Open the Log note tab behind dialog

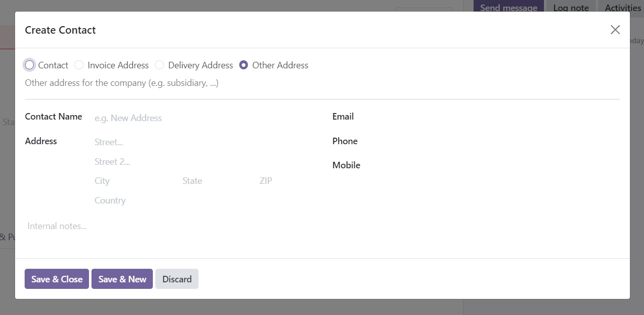click(571, 7)
